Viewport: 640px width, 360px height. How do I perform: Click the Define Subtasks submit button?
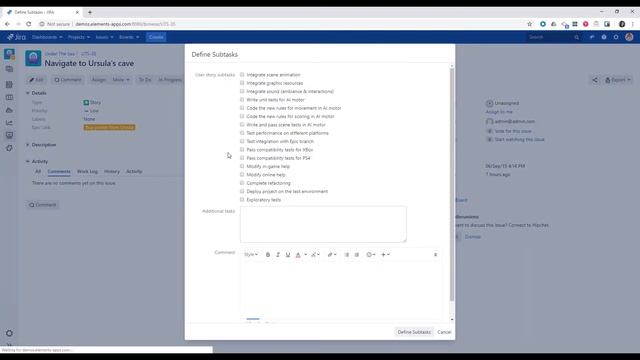click(x=414, y=332)
